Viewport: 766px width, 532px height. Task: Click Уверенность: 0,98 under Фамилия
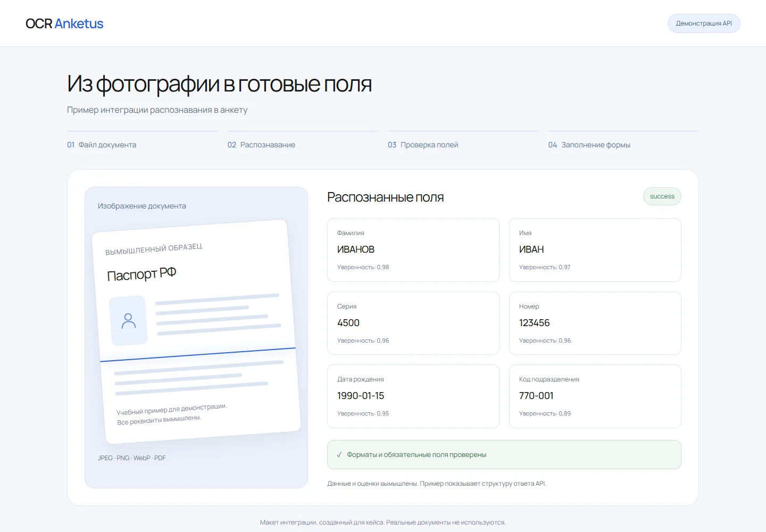pyautogui.click(x=363, y=267)
